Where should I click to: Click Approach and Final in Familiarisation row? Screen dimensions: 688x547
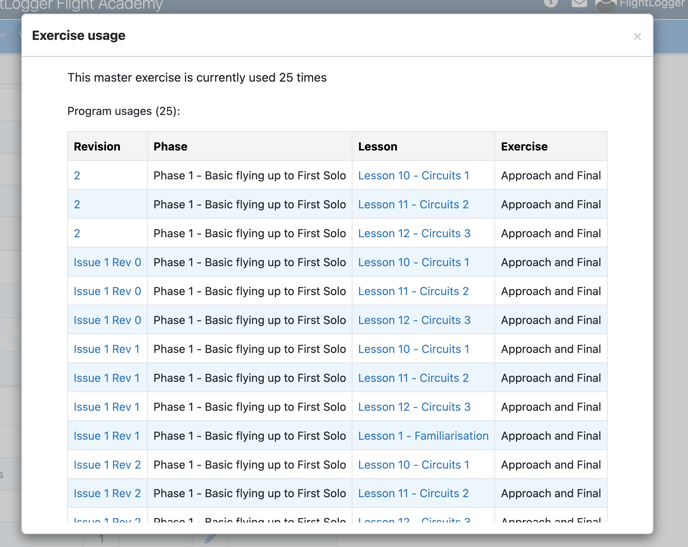point(551,436)
